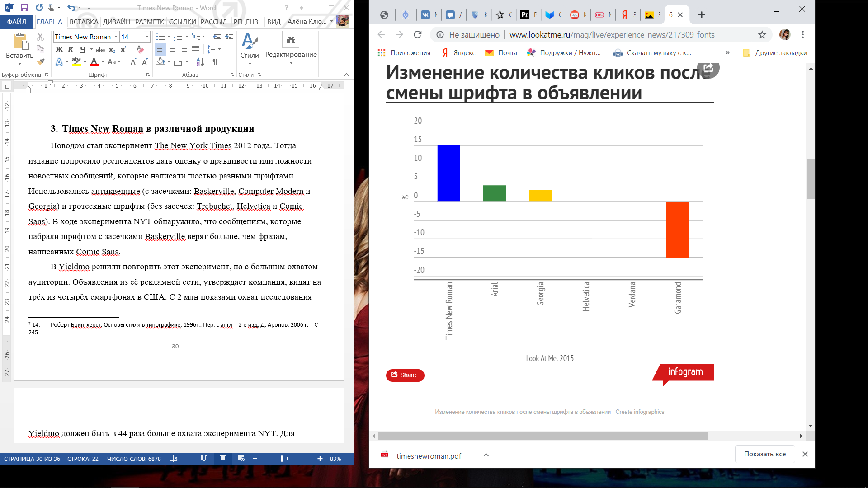This screenshot has height=488, width=868.
Task: Bookmark this page with the star icon
Action: pos(762,35)
